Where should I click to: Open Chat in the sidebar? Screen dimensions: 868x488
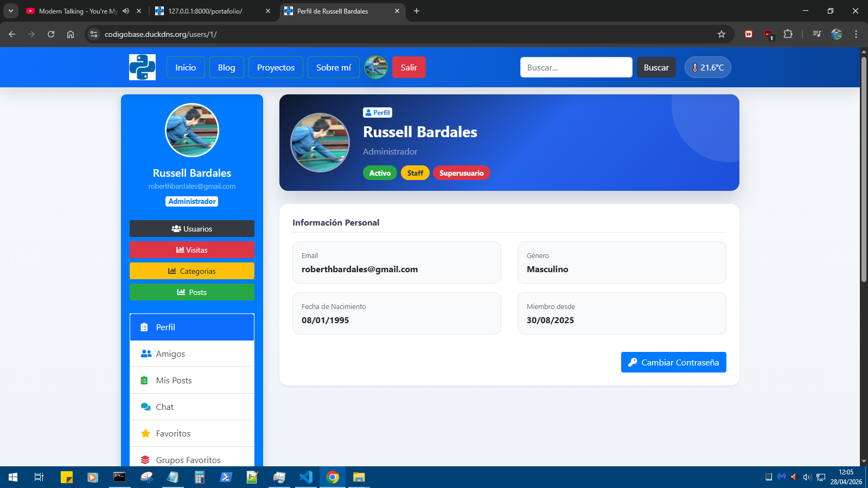click(x=192, y=407)
